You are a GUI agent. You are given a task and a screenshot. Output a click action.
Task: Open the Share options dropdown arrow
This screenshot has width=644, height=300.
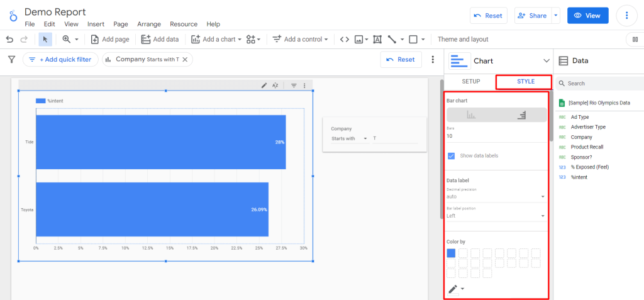556,16
